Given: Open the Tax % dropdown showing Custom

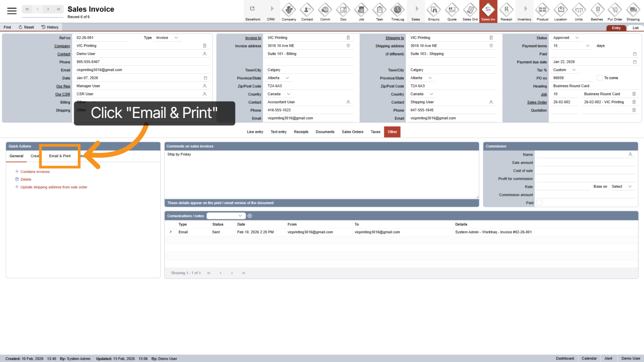Looking at the screenshot, I should (564, 70).
